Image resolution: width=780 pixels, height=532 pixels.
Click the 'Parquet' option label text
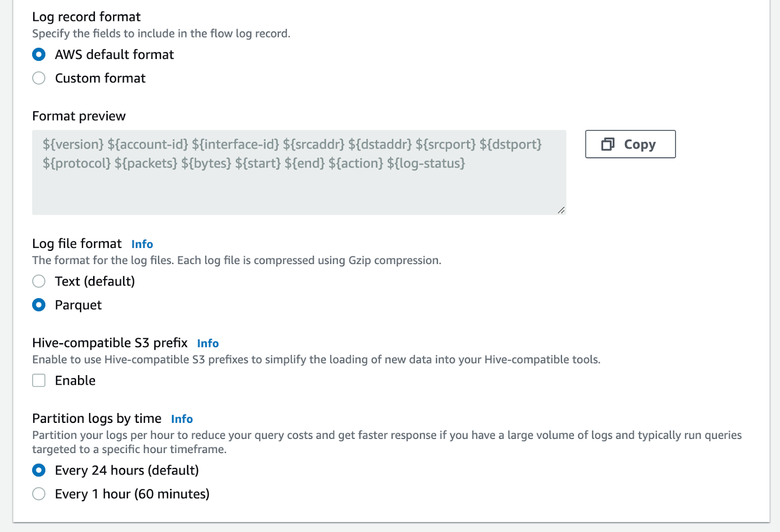(x=78, y=305)
